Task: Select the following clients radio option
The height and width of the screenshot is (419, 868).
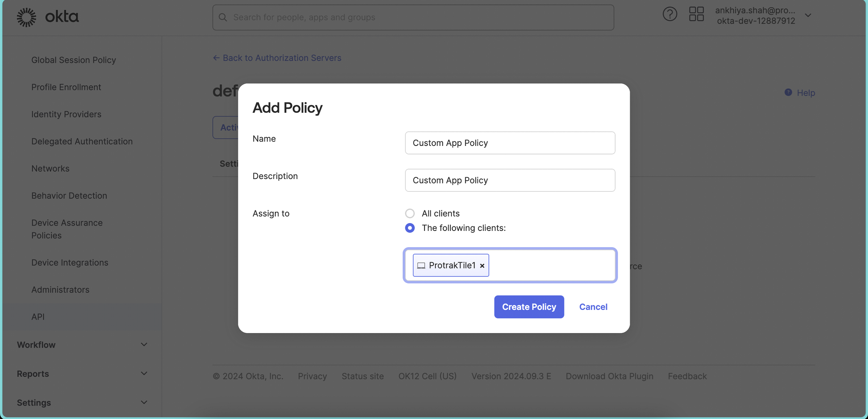Action: 409,228
